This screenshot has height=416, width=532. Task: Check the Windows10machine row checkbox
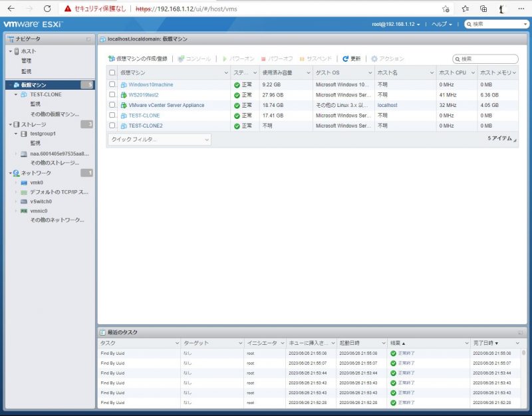click(x=112, y=84)
